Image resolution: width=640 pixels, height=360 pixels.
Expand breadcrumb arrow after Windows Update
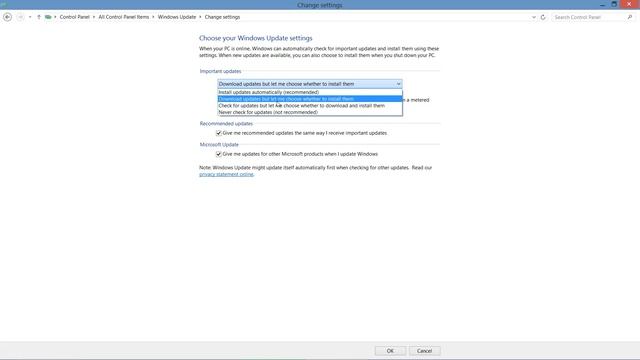200,17
